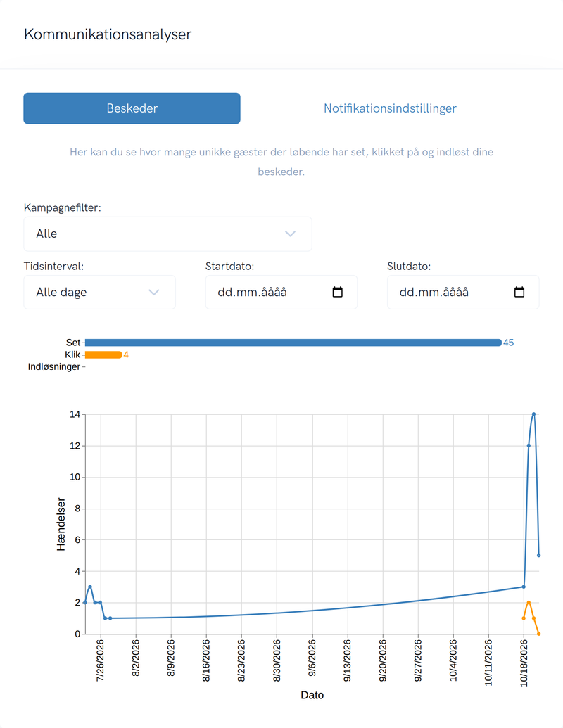
Task: Switch to the Beskeder tab
Action: click(132, 108)
